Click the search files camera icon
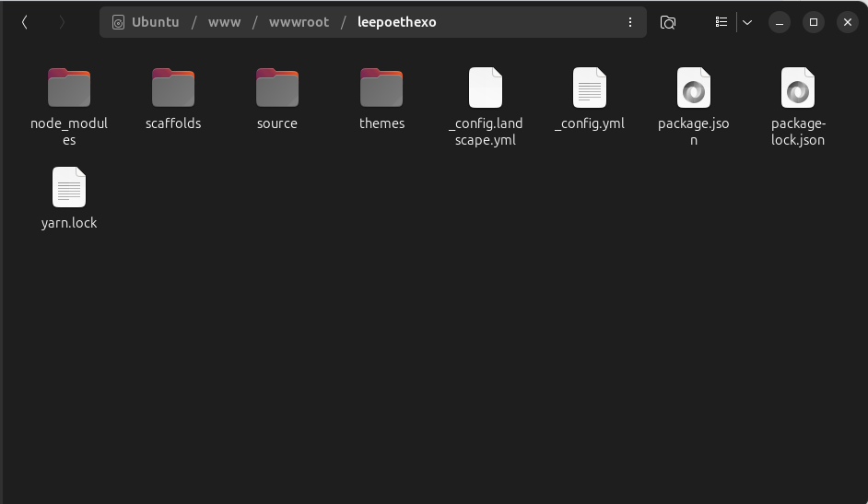The width and height of the screenshot is (868, 504). [668, 22]
